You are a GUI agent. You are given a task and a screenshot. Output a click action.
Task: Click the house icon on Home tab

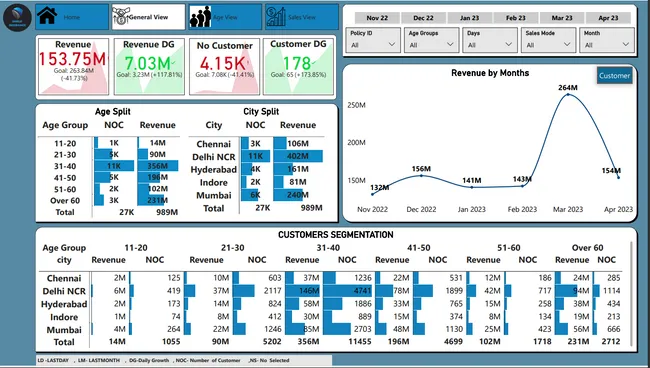pyautogui.click(x=47, y=16)
